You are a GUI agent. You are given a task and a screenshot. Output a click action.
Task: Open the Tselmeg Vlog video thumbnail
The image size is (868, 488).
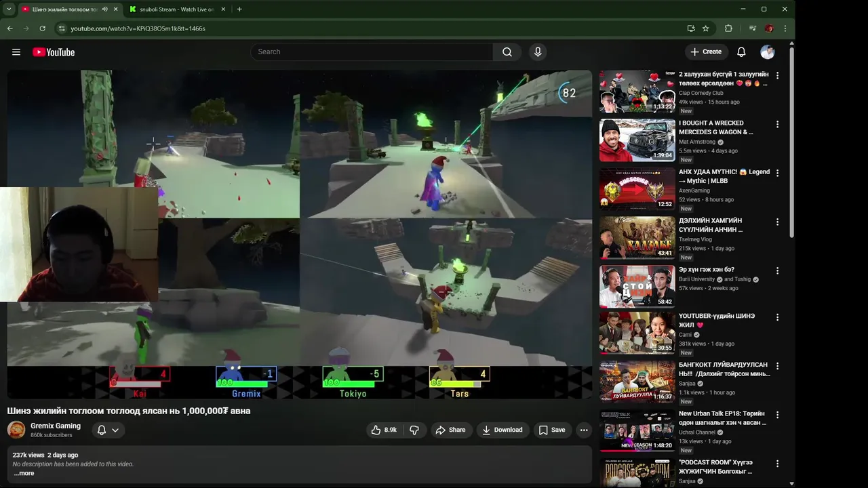pos(637,238)
